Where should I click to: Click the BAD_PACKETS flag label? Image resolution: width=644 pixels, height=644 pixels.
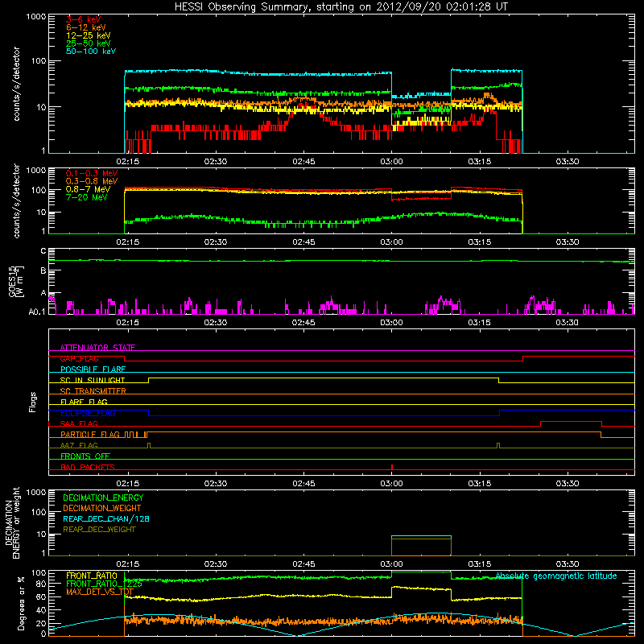pos(88,467)
